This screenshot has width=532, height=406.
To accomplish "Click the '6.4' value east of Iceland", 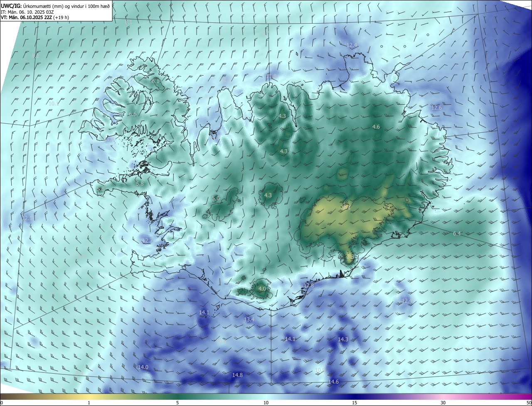I will (x=457, y=234).
